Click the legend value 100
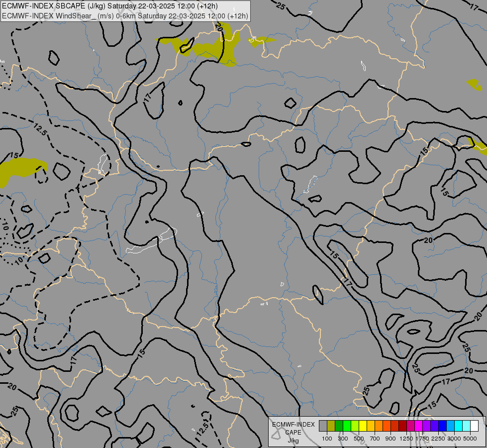 tap(327, 439)
